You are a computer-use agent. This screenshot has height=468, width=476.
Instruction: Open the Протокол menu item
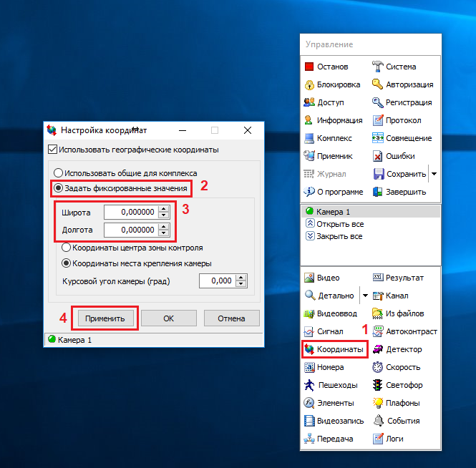pyautogui.click(x=403, y=120)
